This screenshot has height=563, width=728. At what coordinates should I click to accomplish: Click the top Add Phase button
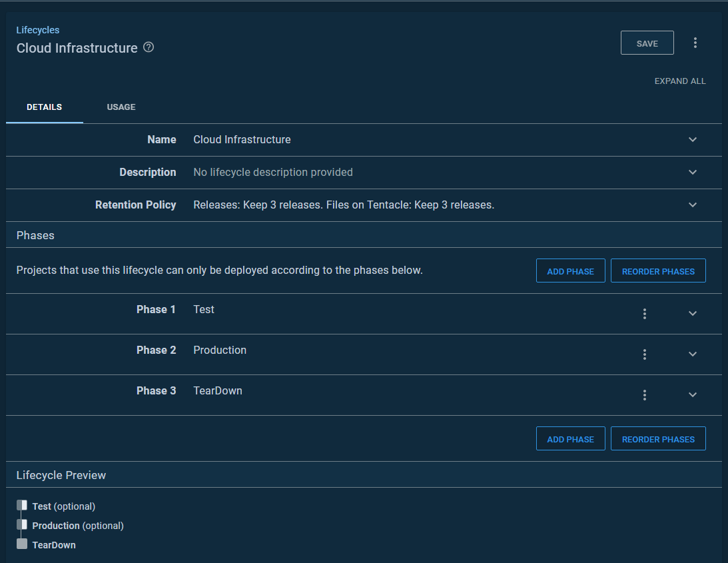click(570, 271)
